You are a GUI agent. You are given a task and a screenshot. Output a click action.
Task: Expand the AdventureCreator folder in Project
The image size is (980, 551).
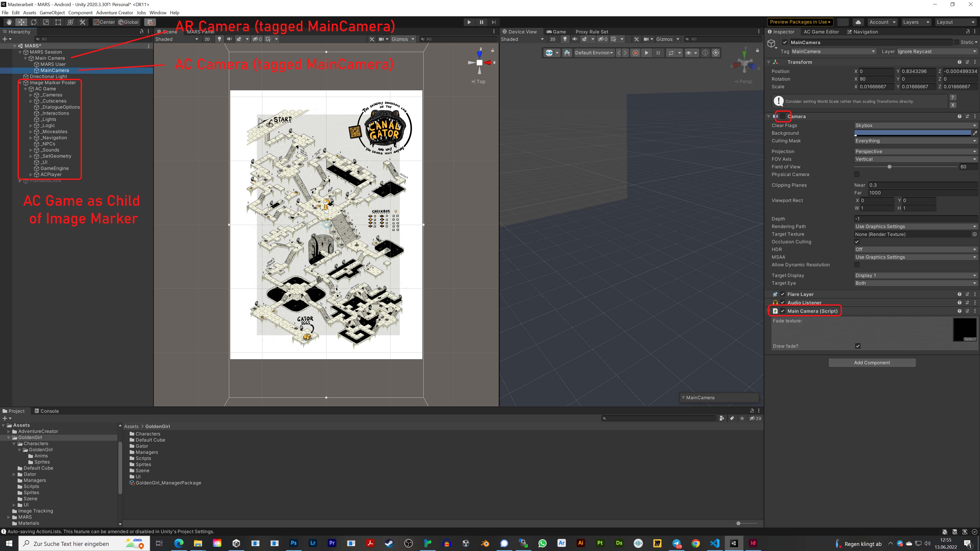[x=9, y=431]
